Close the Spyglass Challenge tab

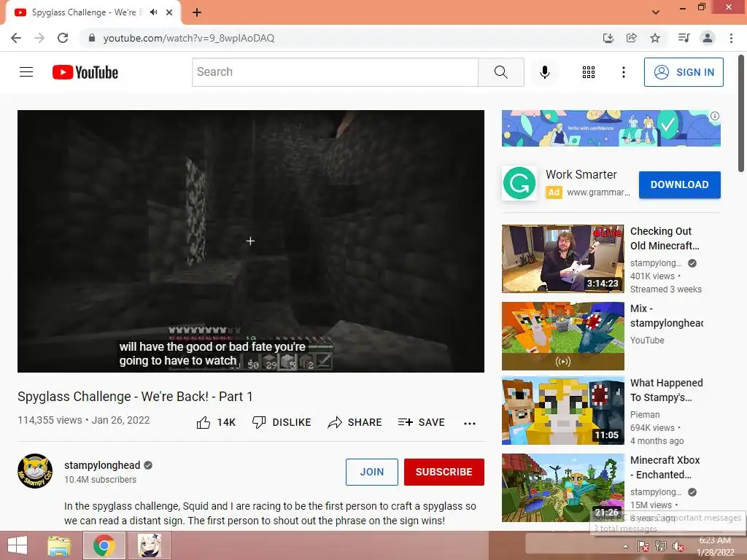(x=169, y=12)
